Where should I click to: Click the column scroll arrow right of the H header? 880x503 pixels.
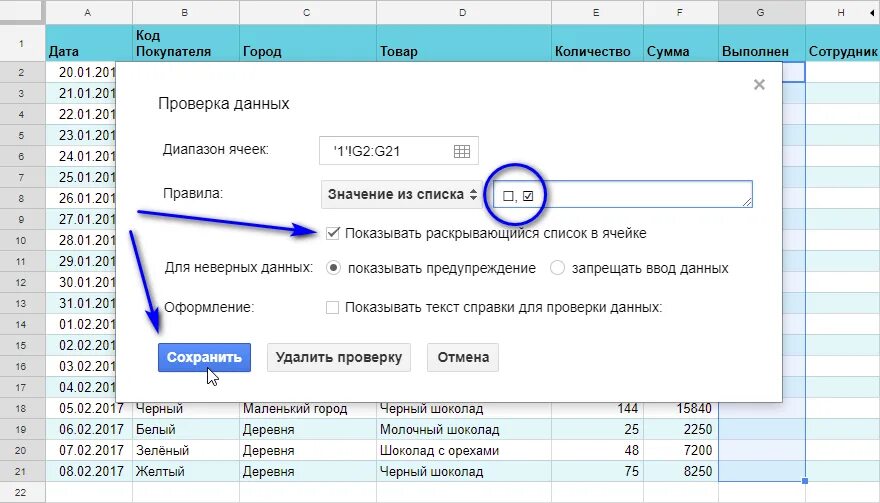873,12
